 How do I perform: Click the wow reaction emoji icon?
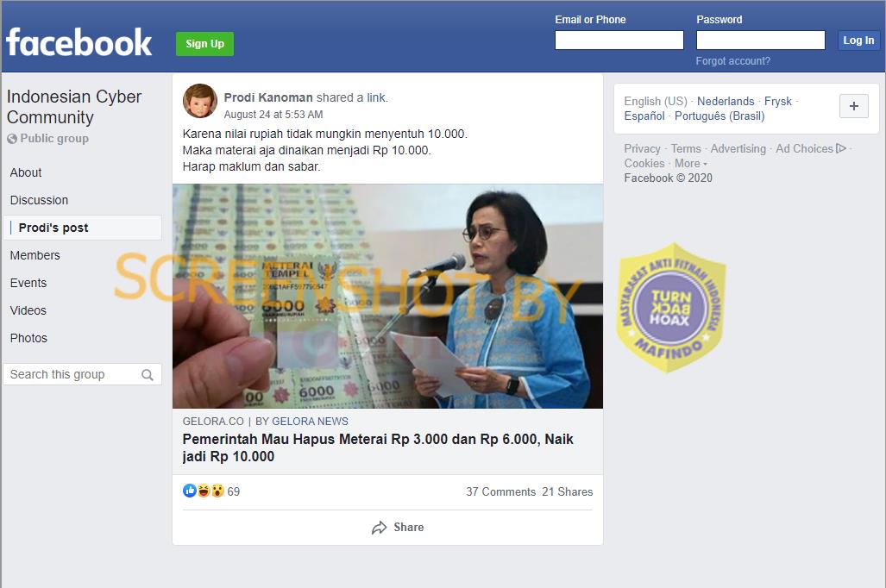pyautogui.click(x=217, y=491)
